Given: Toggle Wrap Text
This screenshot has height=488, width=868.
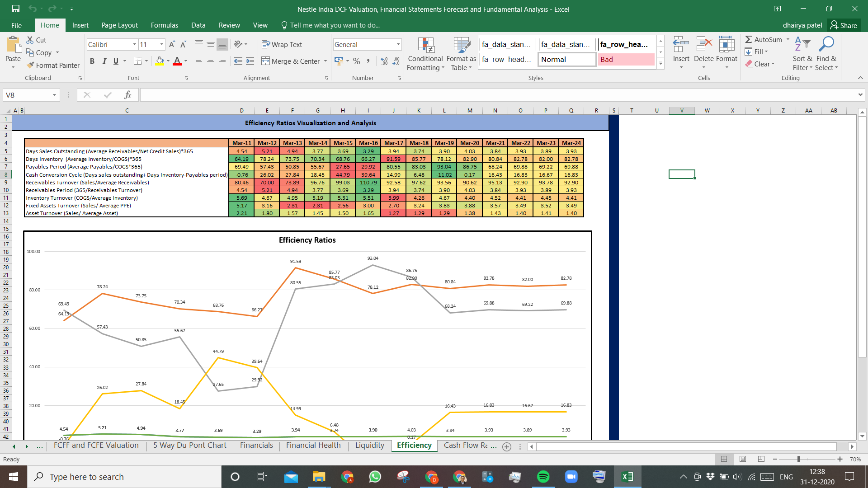Looking at the screenshot, I should 282,44.
